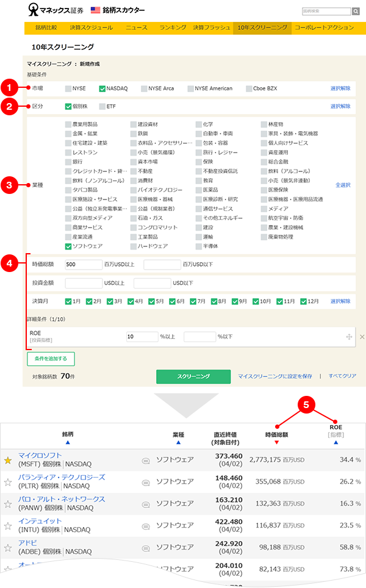This screenshot has height=588, width=366.
Task: Check the 銀行 industry checkbox
Action: pos(68,162)
